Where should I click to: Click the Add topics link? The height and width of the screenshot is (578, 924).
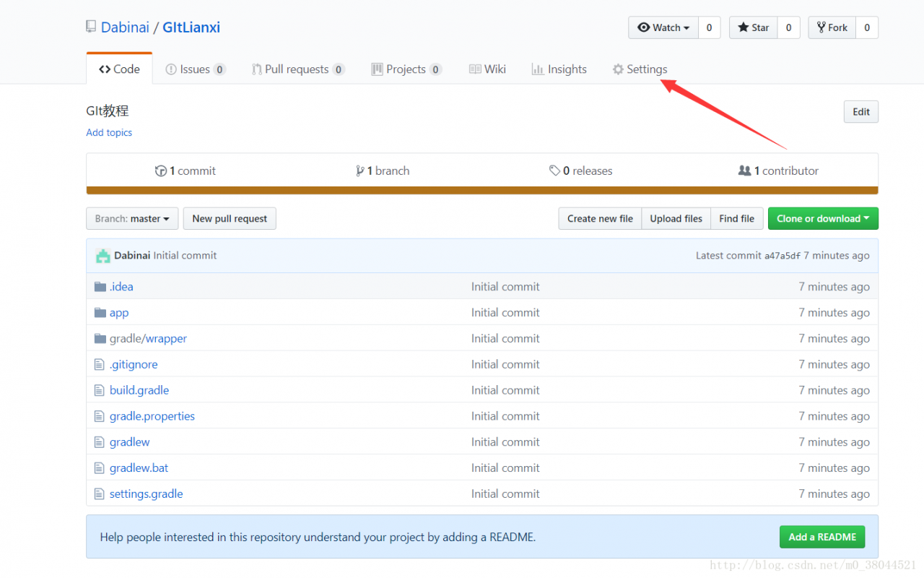tap(109, 132)
